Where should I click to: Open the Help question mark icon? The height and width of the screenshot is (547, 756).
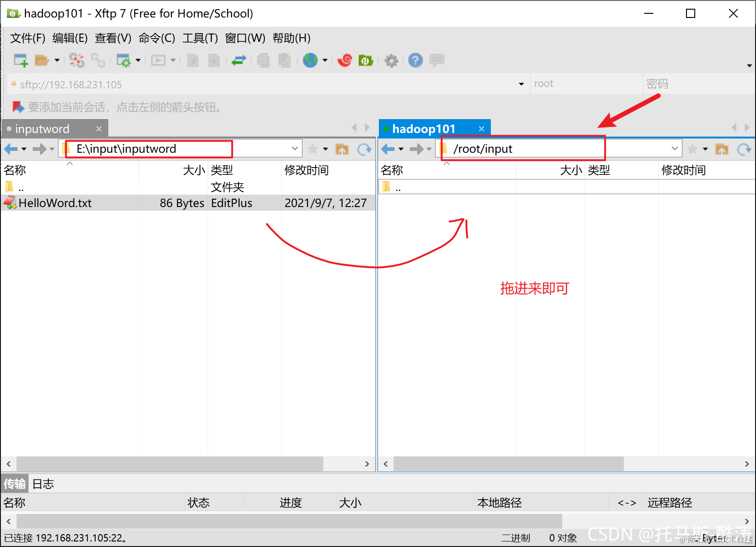click(415, 60)
